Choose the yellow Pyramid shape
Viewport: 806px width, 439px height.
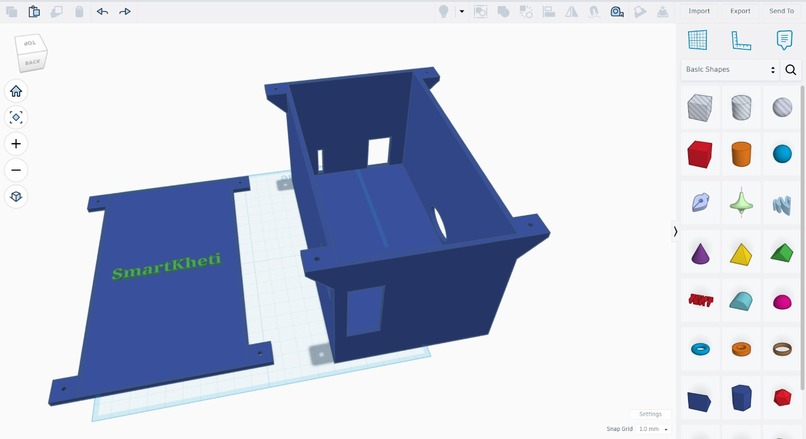741,253
